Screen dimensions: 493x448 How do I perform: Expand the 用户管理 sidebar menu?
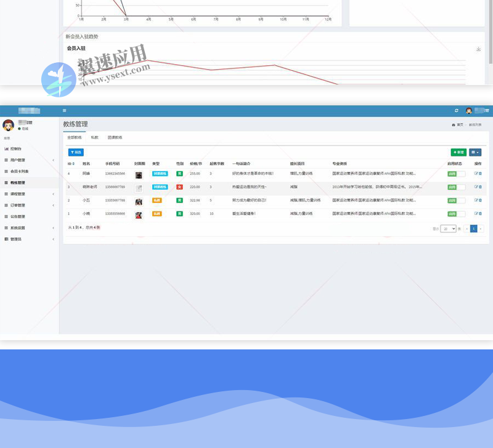point(30,160)
